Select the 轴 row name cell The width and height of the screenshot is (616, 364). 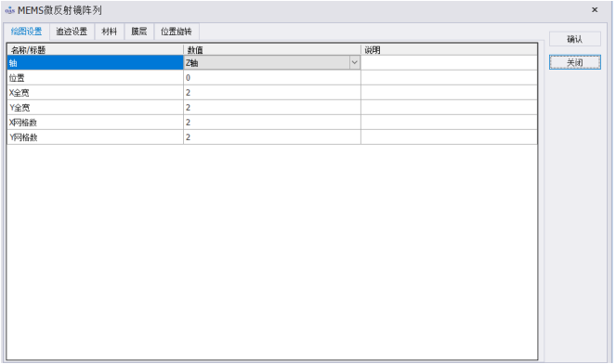click(x=96, y=63)
